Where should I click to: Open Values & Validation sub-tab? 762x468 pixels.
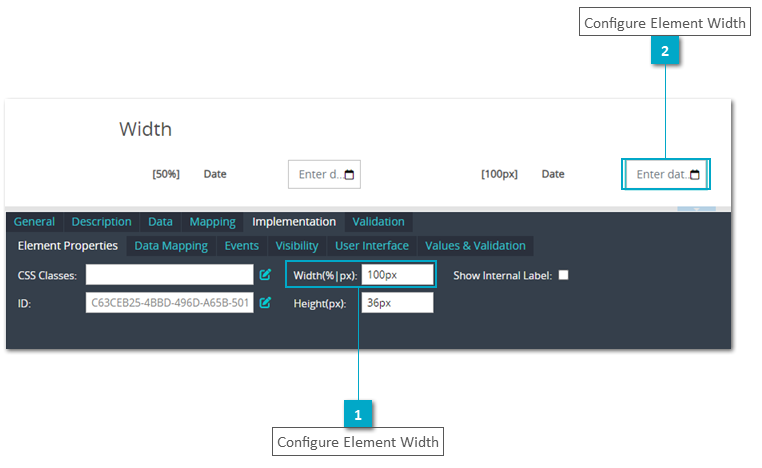click(x=475, y=246)
